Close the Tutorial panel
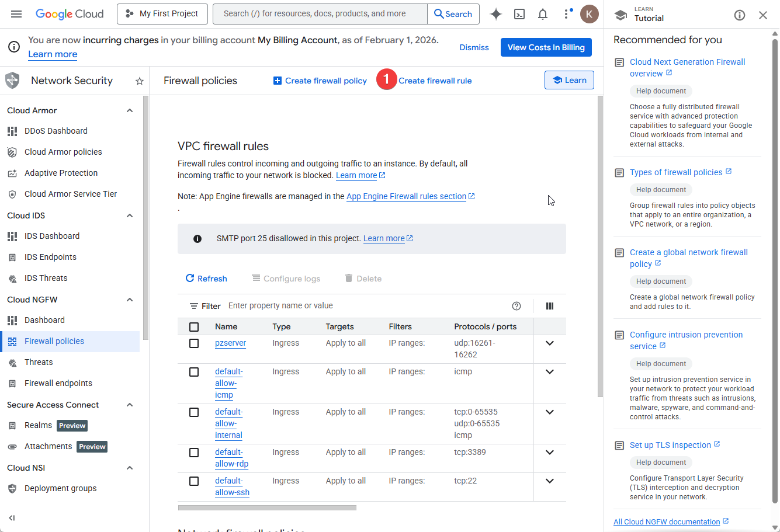The image size is (780, 532). click(763, 15)
